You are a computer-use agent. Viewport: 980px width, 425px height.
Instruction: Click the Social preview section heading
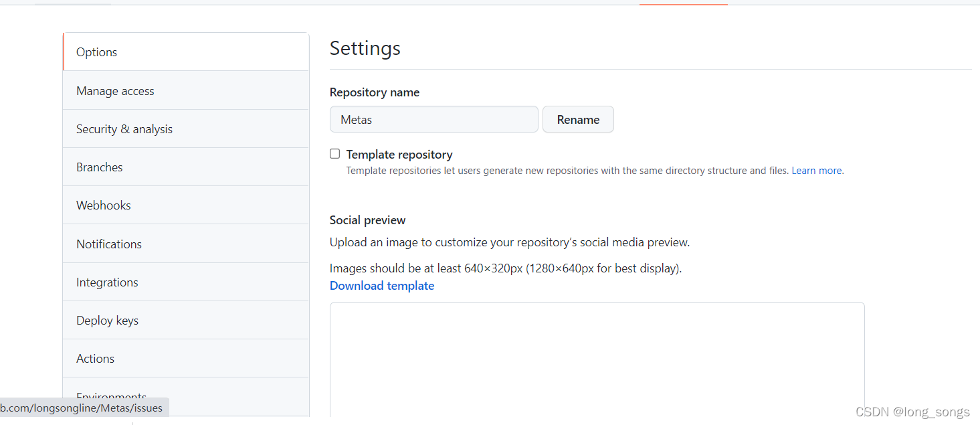click(368, 220)
